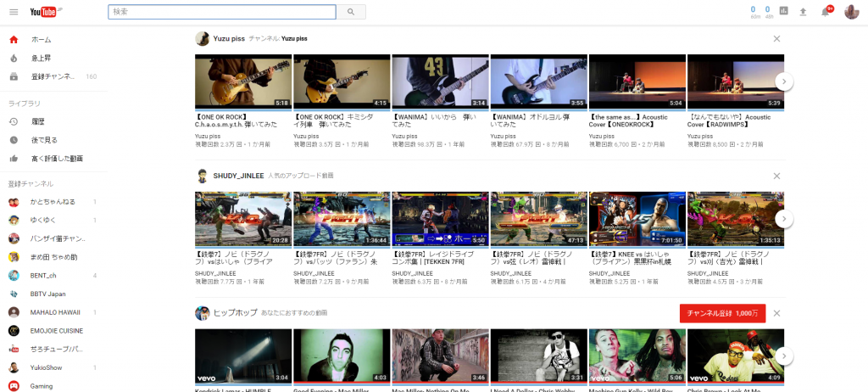This screenshot has width=868, height=392.
Task: Go to YouTube home via the logo
Action: 46,12
